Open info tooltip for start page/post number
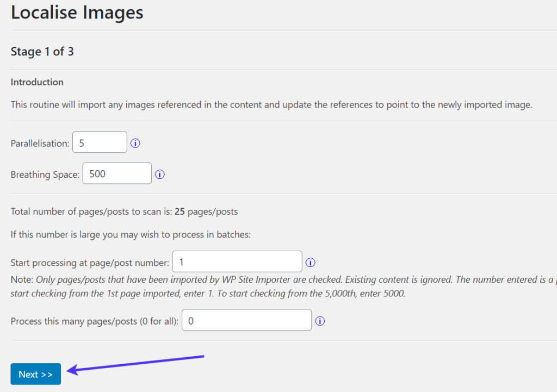This screenshot has width=557, height=392. pyautogui.click(x=311, y=263)
